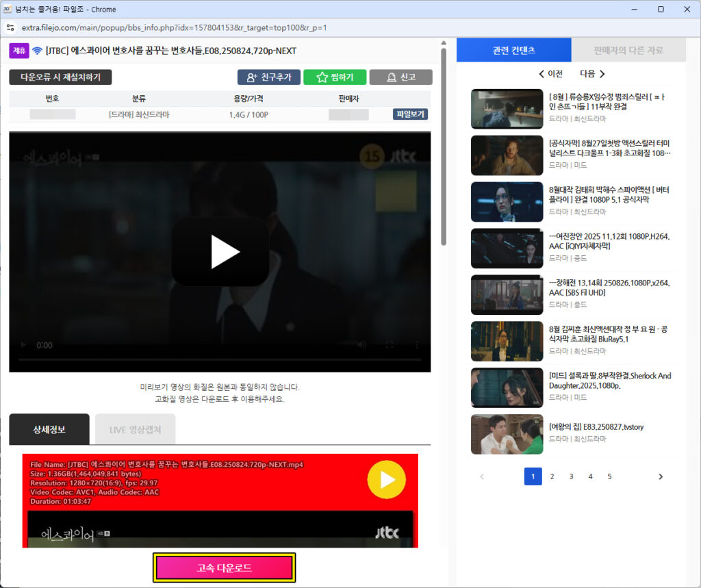Open the thumbnail for 김찌운 최신액션대작
The height and width of the screenshot is (588, 701).
pyautogui.click(x=507, y=341)
